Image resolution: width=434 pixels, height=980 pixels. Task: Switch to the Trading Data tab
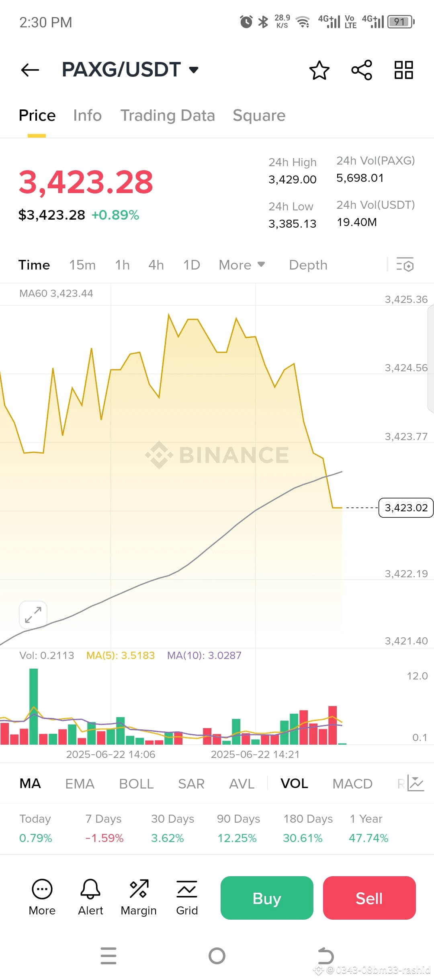coord(168,115)
